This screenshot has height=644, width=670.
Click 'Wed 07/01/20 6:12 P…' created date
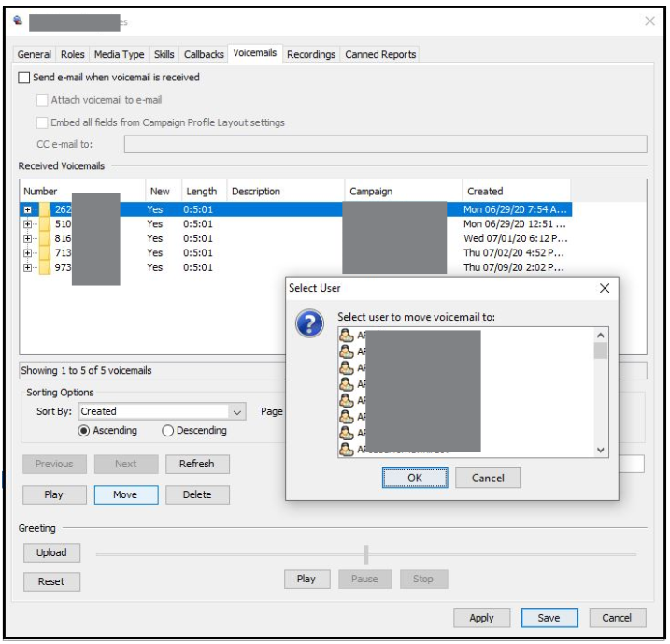[x=516, y=238]
